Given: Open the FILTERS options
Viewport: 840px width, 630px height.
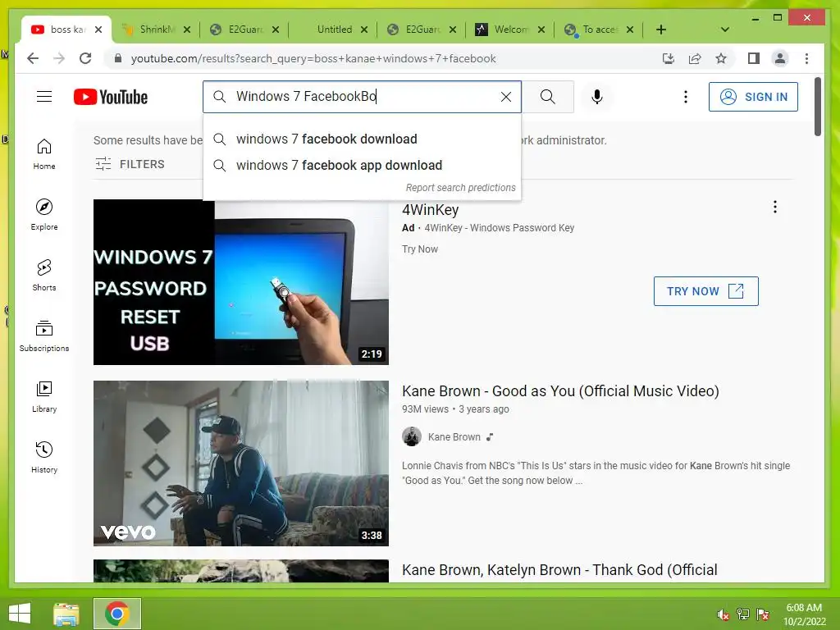Looking at the screenshot, I should [x=130, y=164].
